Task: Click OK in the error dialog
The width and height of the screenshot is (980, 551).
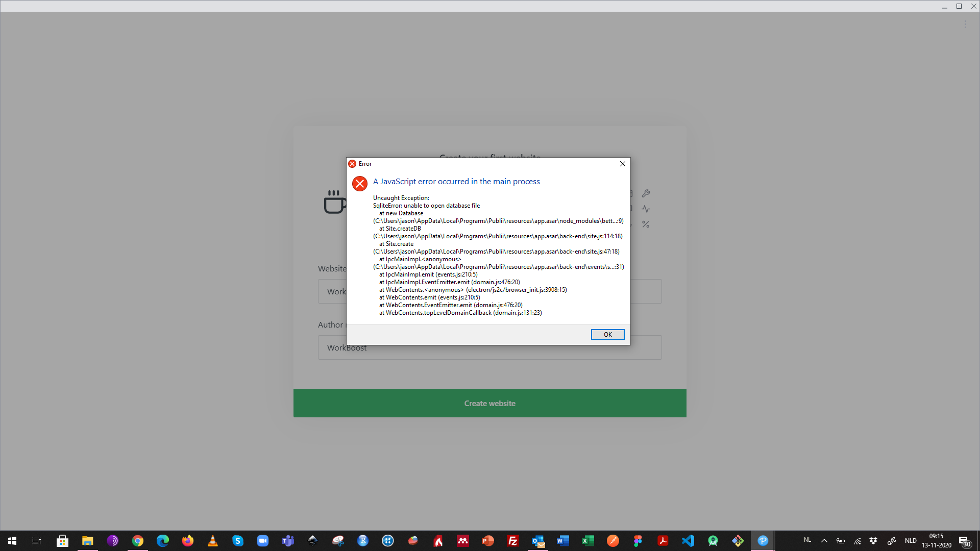Action: [x=607, y=334]
